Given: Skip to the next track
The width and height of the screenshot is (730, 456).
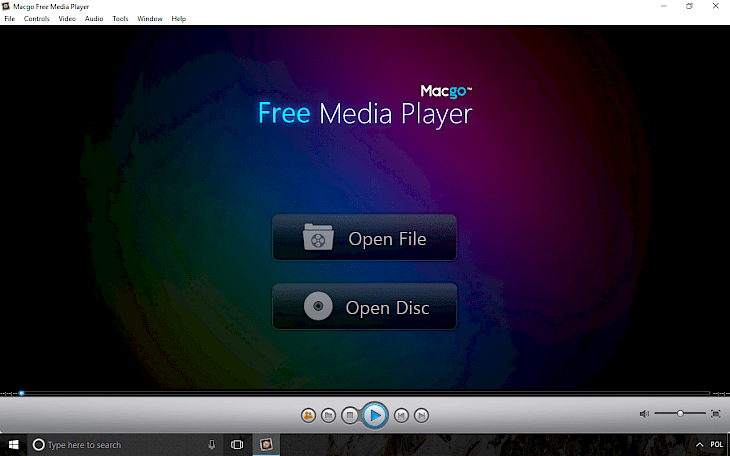Looking at the screenshot, I should click(x=421, y=415).
